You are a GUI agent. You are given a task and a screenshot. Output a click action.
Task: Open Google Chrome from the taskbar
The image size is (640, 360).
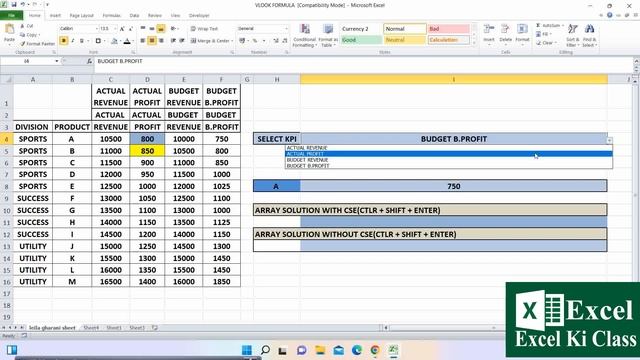tap(375, 350)
